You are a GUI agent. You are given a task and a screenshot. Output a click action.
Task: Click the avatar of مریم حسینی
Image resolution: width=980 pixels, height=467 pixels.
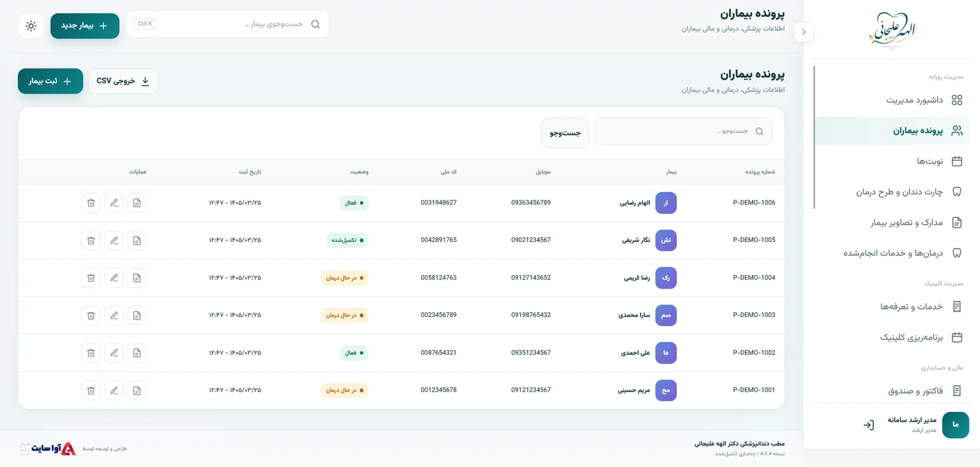(666, 390)
